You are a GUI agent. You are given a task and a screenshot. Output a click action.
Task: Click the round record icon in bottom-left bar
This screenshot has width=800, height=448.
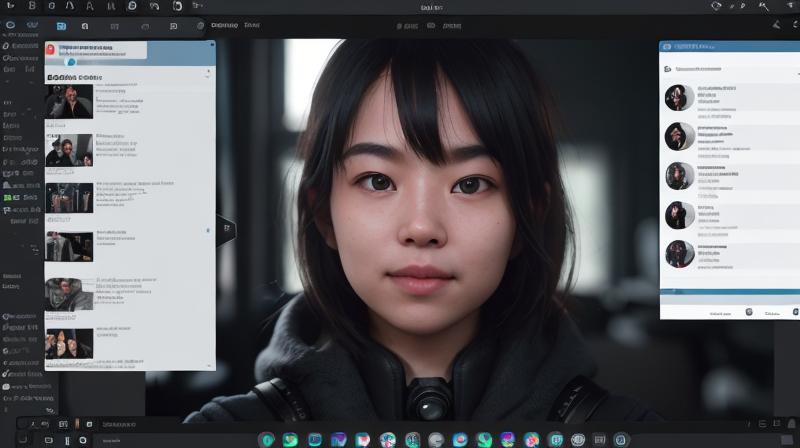click(83, 440)
